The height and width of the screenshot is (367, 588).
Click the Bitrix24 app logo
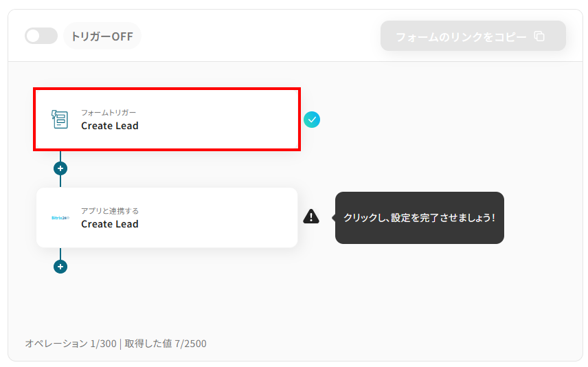[60, 218]
